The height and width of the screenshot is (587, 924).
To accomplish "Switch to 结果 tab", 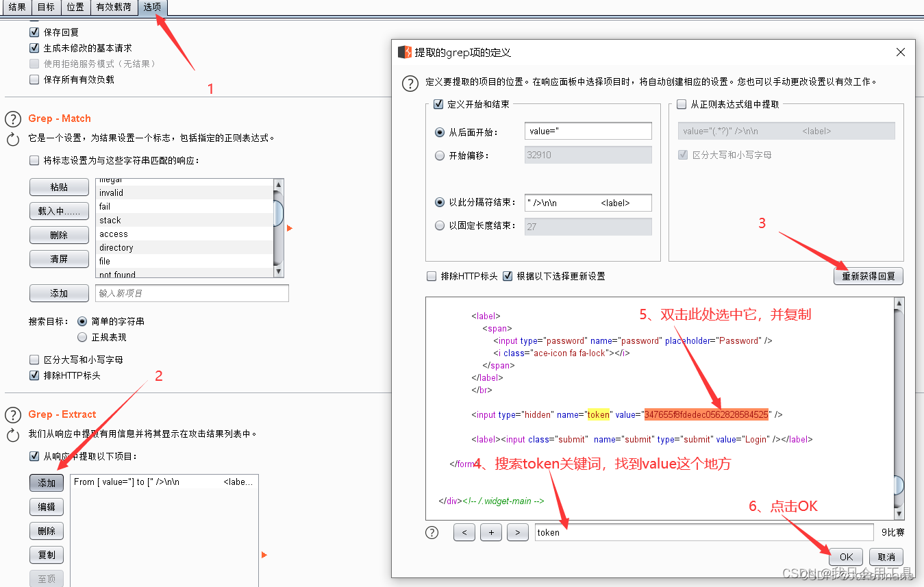I will tap(17, 8).
